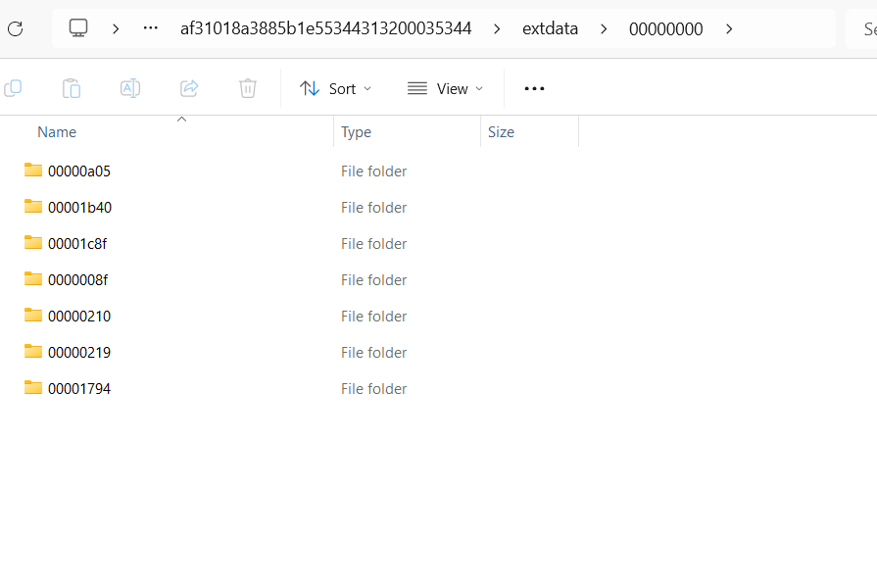Click the folder icon of 00001c8f
Viewport: 877px width, 588px height.
click(33, 243)
